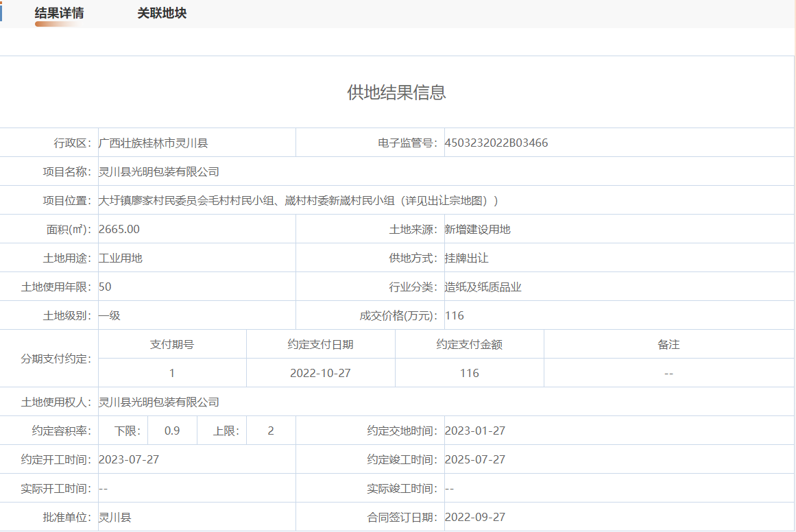Click 土地来源 value 新增建设用地
The image size is (796, 532).
pos(477,230)
